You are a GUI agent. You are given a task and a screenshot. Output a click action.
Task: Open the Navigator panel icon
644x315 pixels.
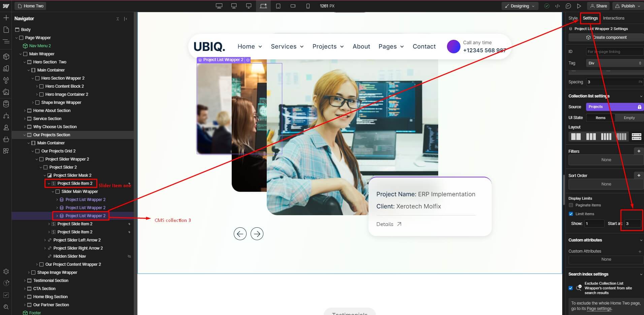click(x=6, y=41)
